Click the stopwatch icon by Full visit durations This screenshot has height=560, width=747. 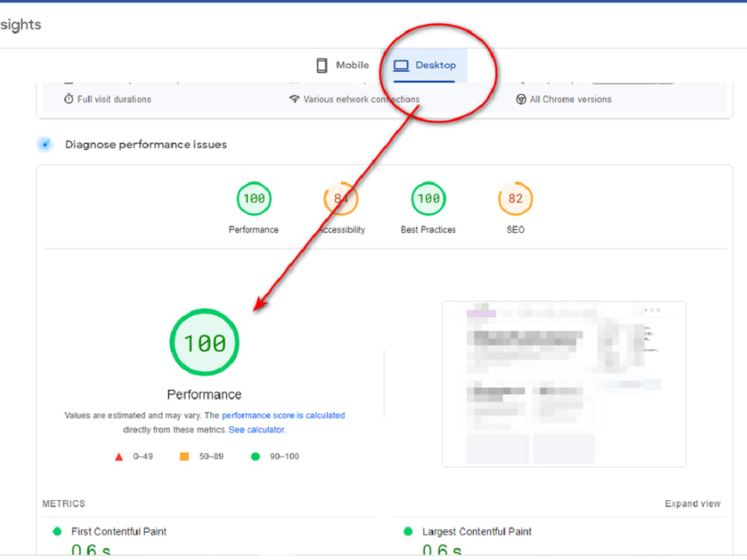click(x=69, y=99)
